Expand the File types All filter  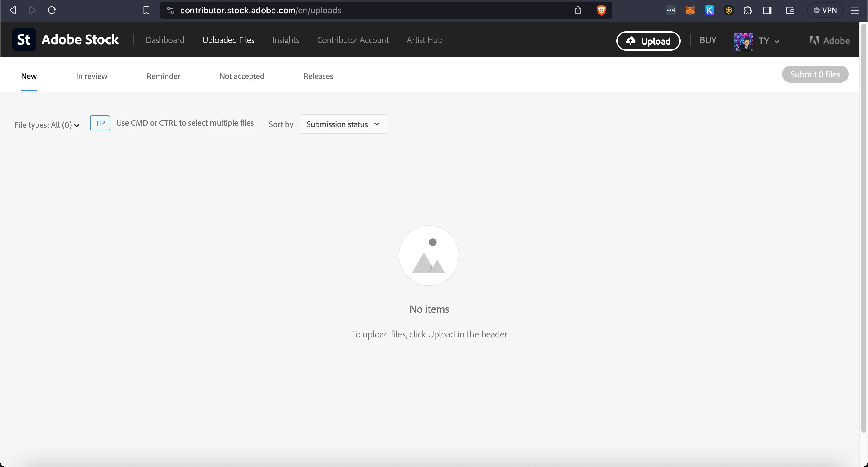pyautogui.click(x=47, y=125)
